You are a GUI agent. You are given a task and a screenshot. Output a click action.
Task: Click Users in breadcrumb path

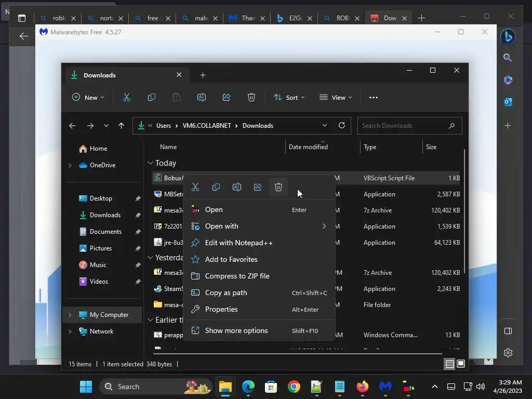[x=164, y=126]
